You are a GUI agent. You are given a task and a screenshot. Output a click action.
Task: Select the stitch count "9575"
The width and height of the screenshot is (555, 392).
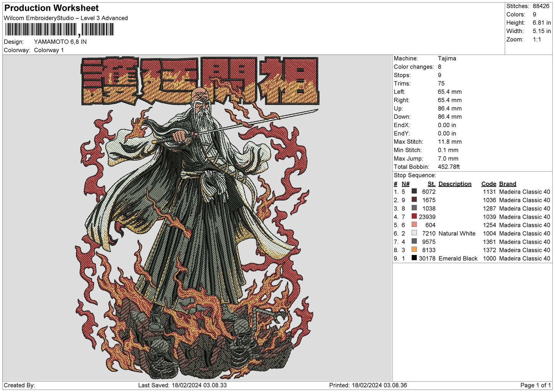click(429, 242)
